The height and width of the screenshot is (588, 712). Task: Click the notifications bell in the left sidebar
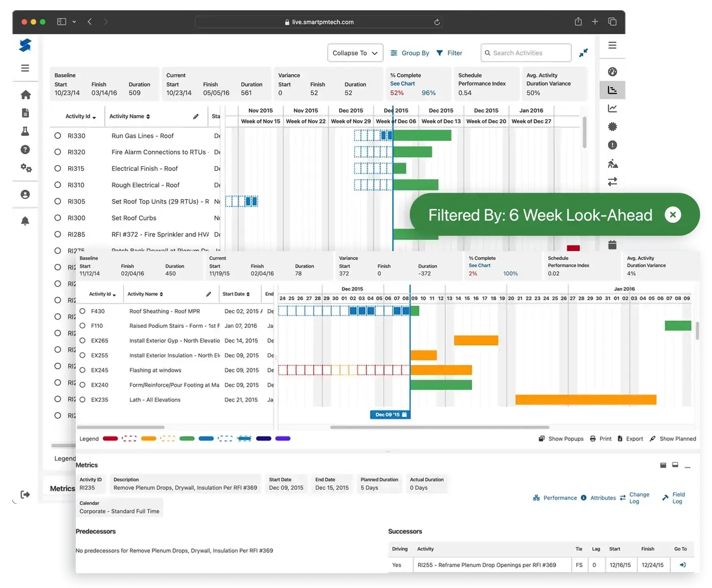coord(25,220)
